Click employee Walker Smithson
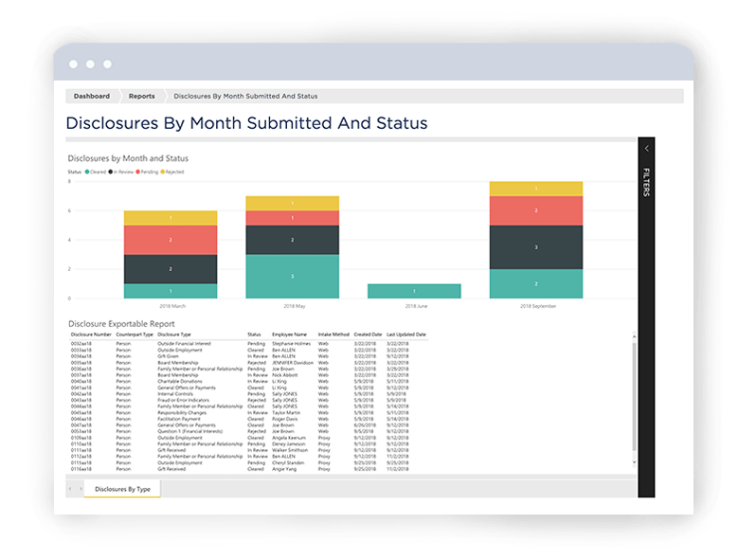Screen dimensions: 739x560 click(289, 450)
